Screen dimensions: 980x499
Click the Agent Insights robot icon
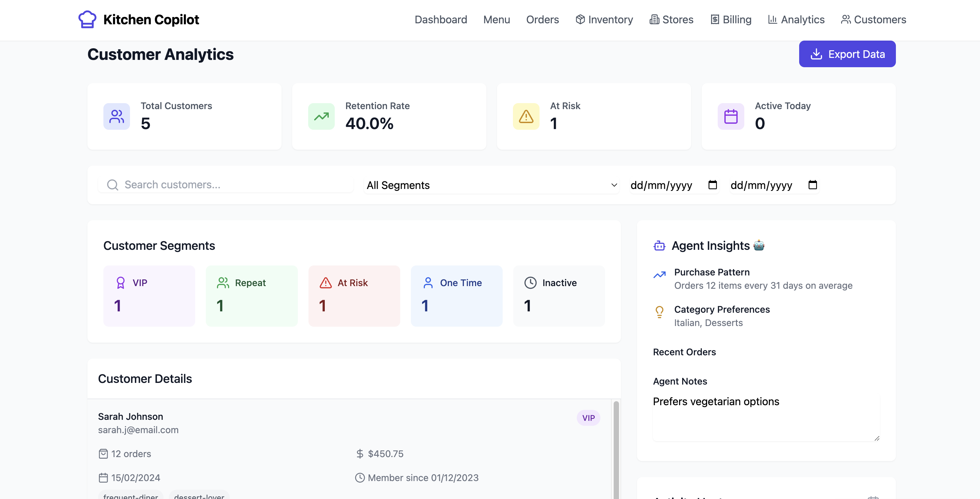(x=659, y=246)
